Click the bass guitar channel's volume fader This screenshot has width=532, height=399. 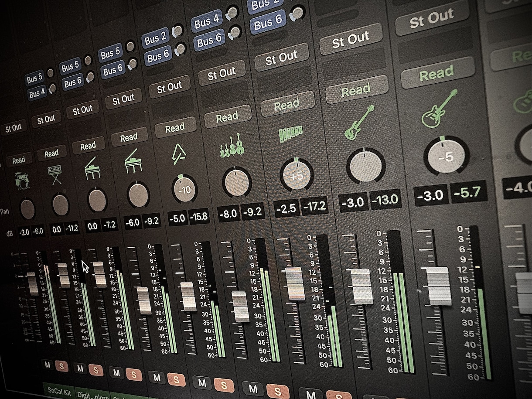(x=361, y=286)
